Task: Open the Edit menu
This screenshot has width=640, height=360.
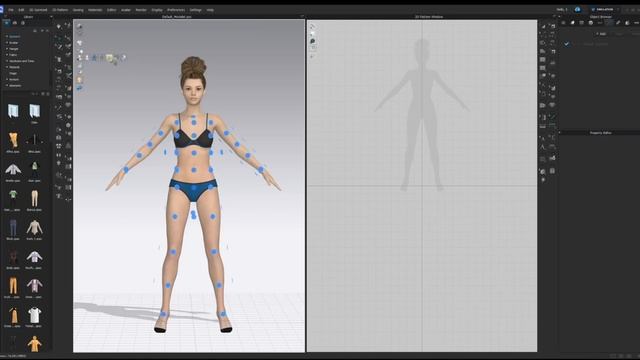Action: (21, 10)
